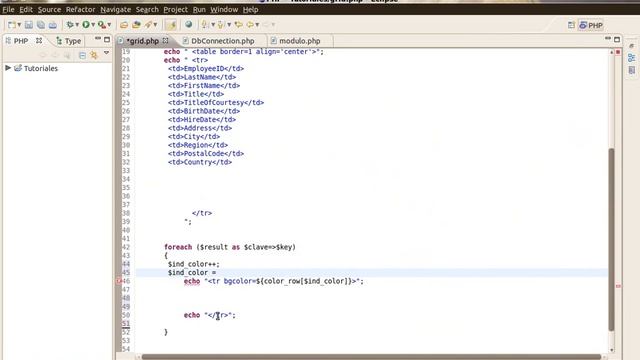Place cursor on the '$ind_color =' line
The image size is (640, 360).
pos(192,272)
